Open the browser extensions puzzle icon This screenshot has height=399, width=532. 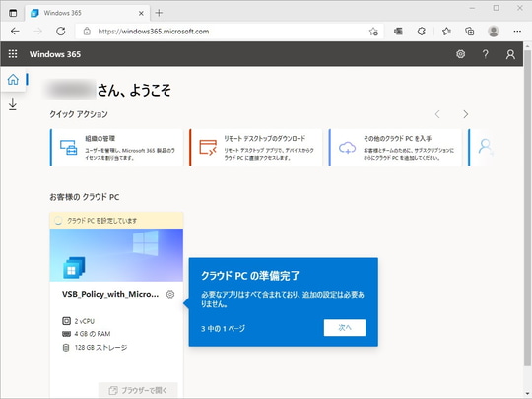(x=421, y=32)
